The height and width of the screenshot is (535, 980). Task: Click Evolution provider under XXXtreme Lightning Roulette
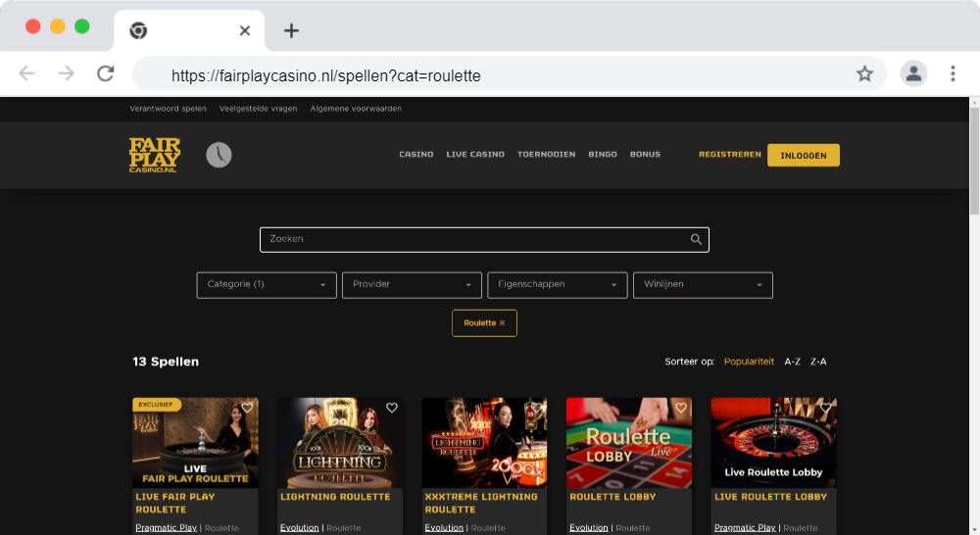[444, 528]
